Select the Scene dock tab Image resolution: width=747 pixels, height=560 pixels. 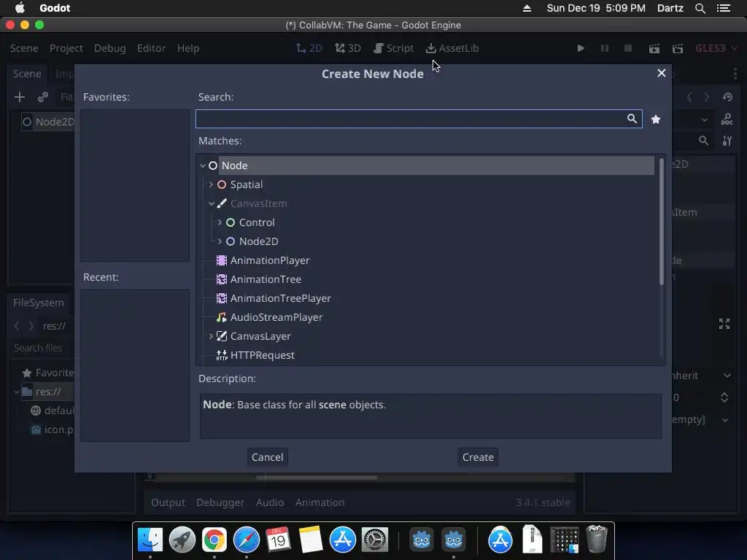27,74
